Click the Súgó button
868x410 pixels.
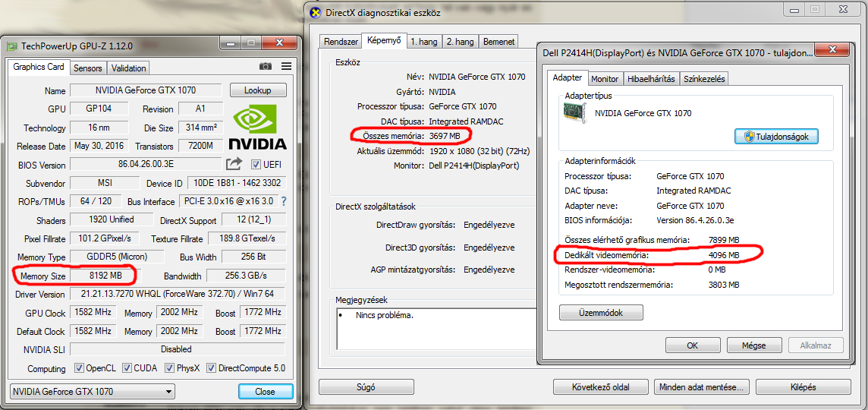pos(366,386)
